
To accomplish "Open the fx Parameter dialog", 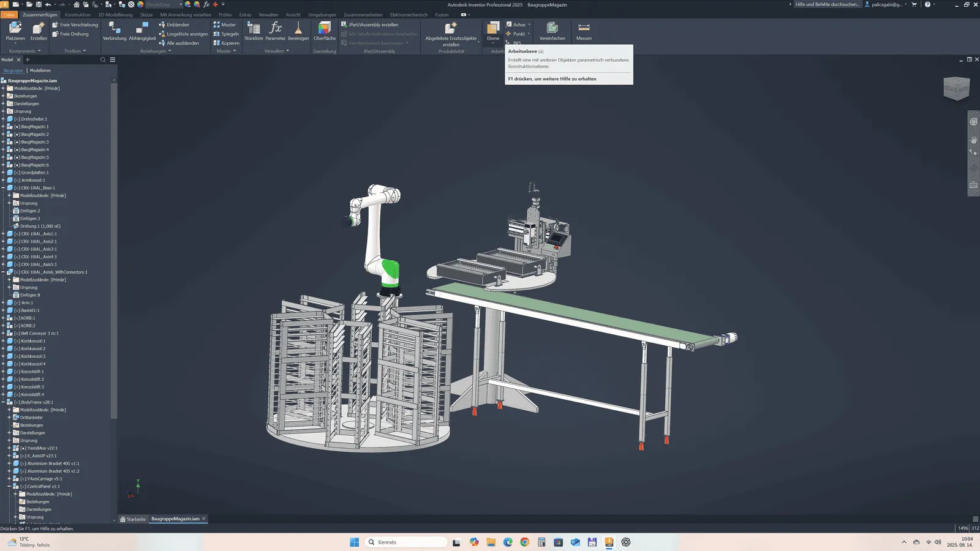I will (x=276, y=31).
